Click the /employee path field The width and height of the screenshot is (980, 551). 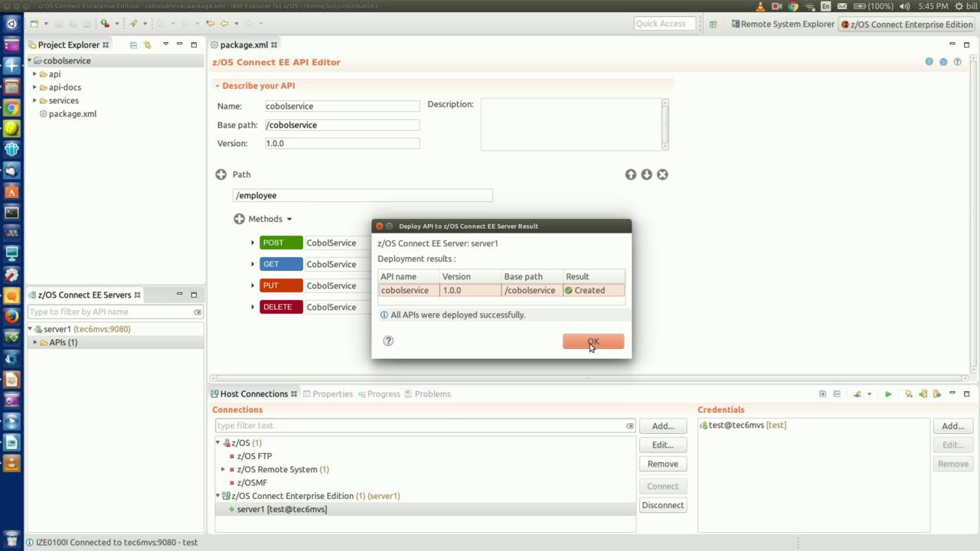[x=363, y=195]
